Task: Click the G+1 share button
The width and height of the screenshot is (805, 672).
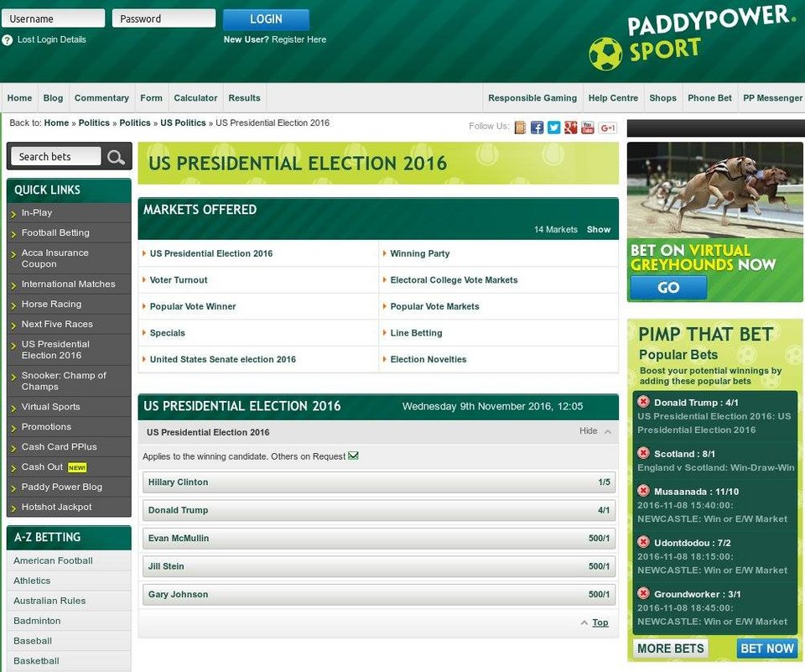Action: pyautogui.click(x=608, y=128)
